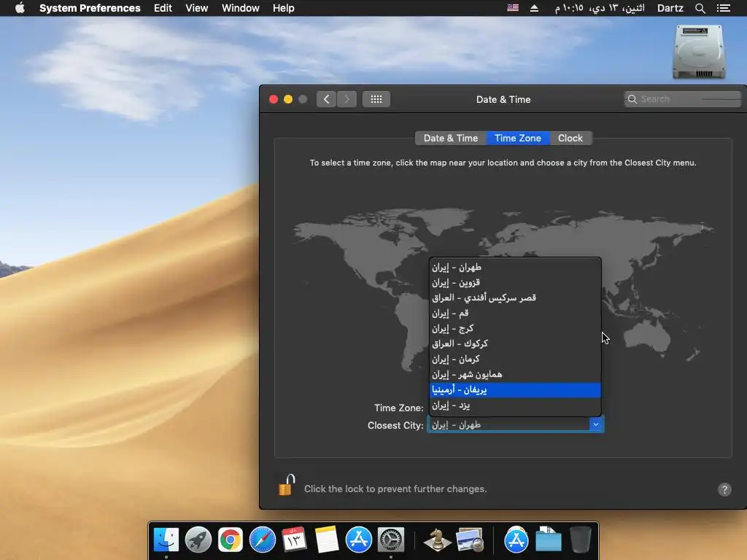The image size is (747, 560).
Task: Switch to the Date & Time tab
Action: 451,138
